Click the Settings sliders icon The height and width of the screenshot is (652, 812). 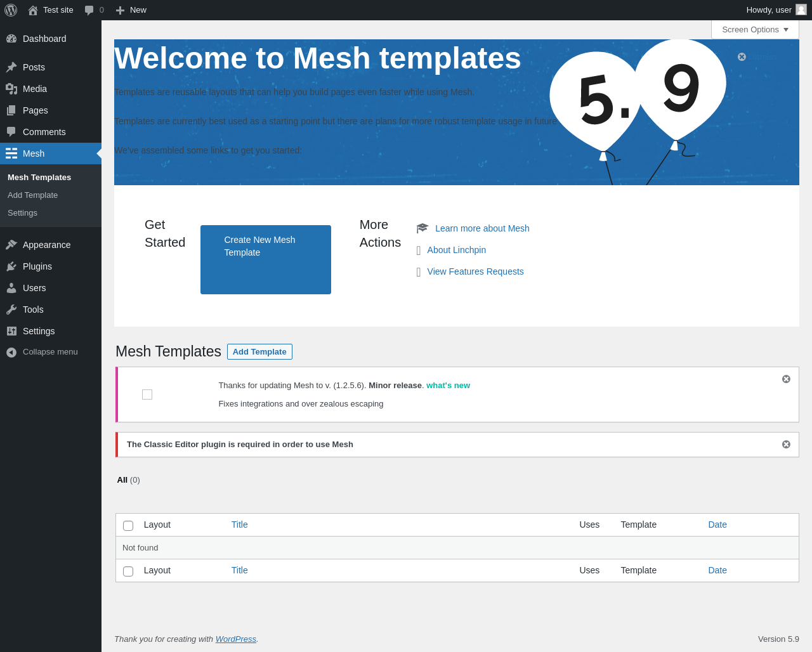pyautogui.click(x=11, y=331)
